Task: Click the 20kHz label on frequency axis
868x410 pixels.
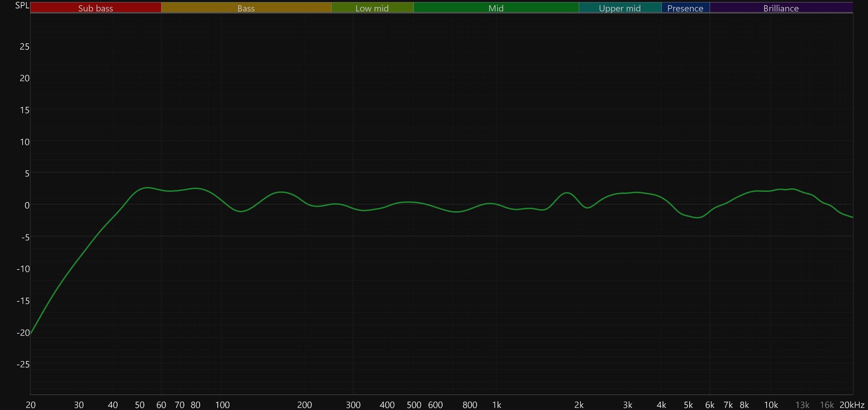Action: coord(852,405)
